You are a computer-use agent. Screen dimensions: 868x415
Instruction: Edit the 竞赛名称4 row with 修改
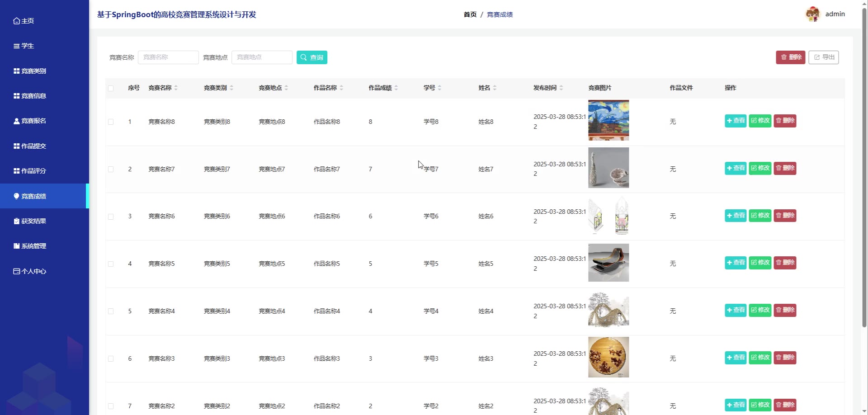point(760,310)
